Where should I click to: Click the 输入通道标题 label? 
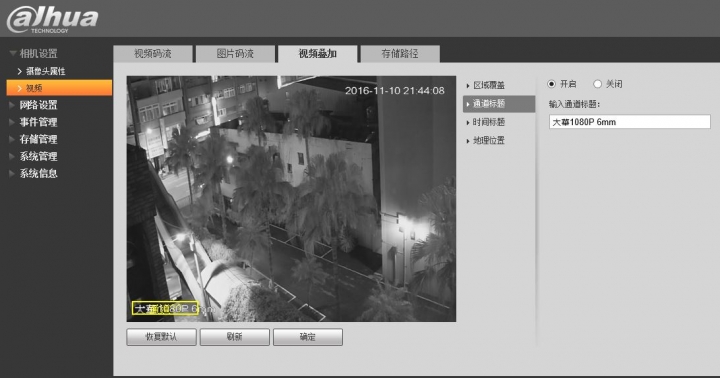click(574, 104)
